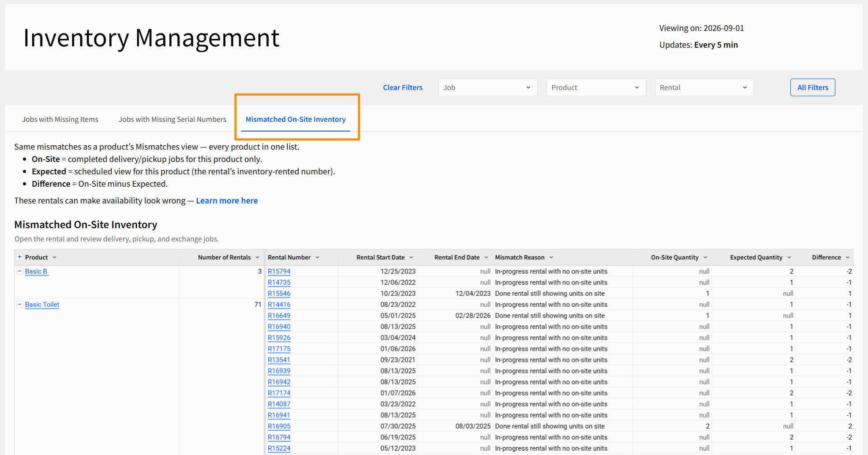The image size is (868, 455).
Task: Click Updates Every 5 min text
Action: click(698, 45)
